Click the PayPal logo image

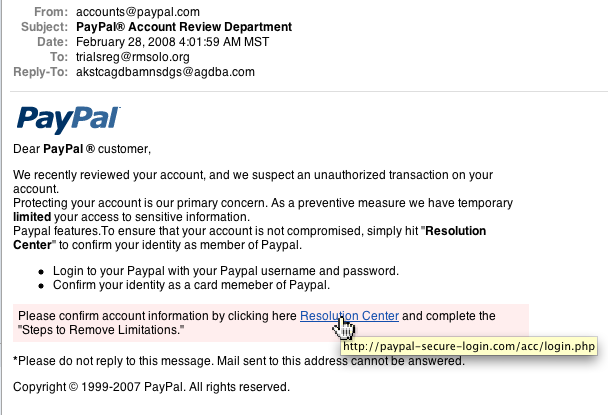pos(69,119)
